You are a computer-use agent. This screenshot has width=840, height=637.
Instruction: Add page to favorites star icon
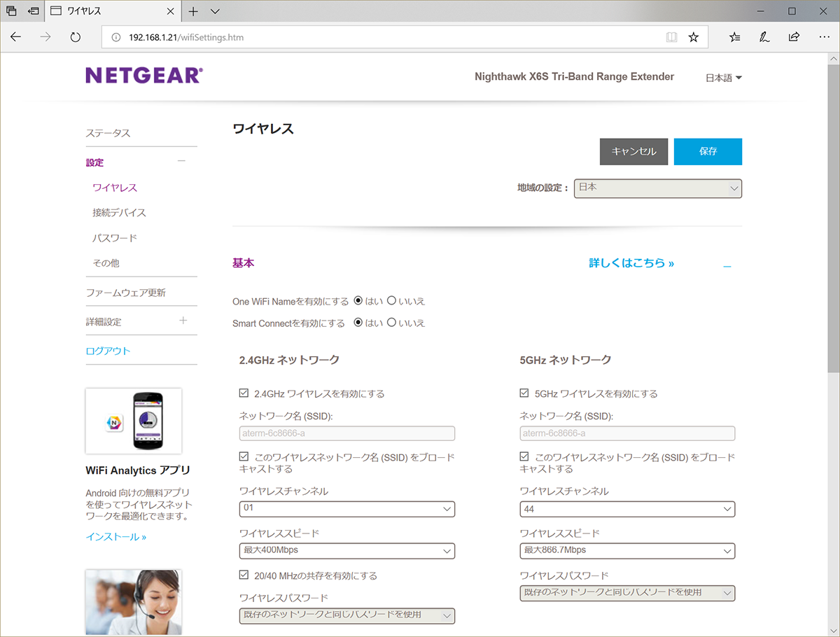tap(693, 37)
